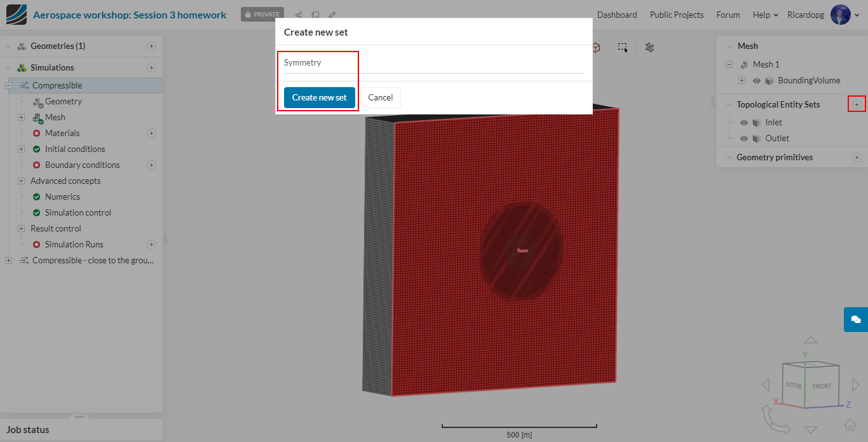Collapse the right Mesh panel section
Viewport: 868px width, 442px height.
[x=729, y=46]
